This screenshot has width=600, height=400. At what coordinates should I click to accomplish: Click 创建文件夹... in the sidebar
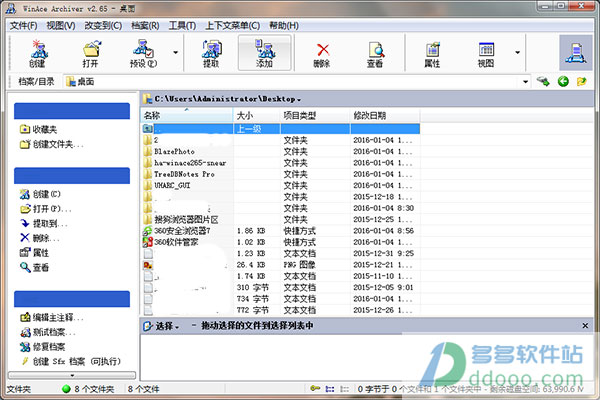click(x=52, y=144)
